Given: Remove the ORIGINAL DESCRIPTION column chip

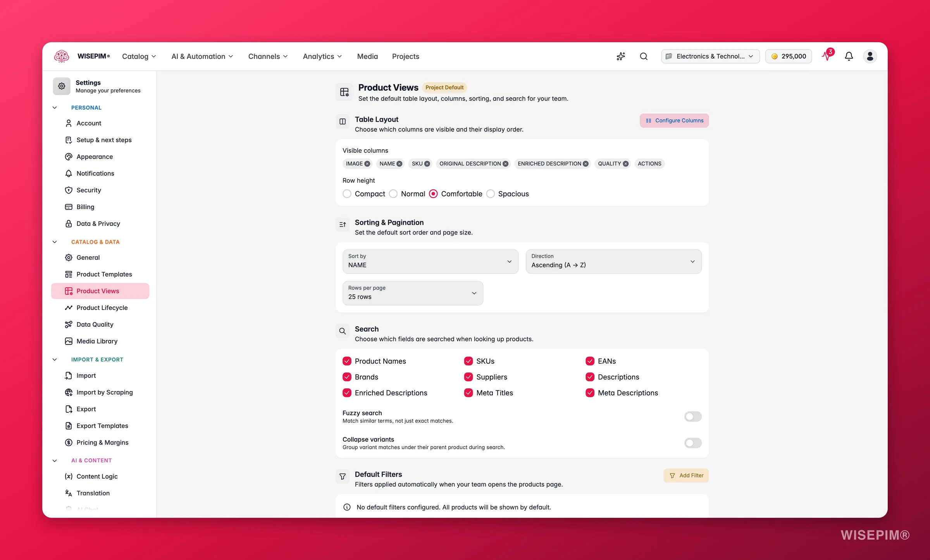Looking at the screenshot, I should point(505,164).
